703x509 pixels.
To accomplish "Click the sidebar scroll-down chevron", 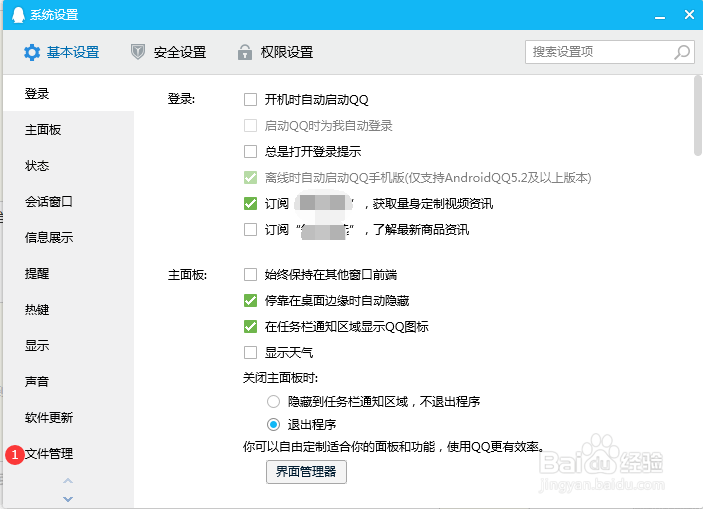I will tap(68, 499).
